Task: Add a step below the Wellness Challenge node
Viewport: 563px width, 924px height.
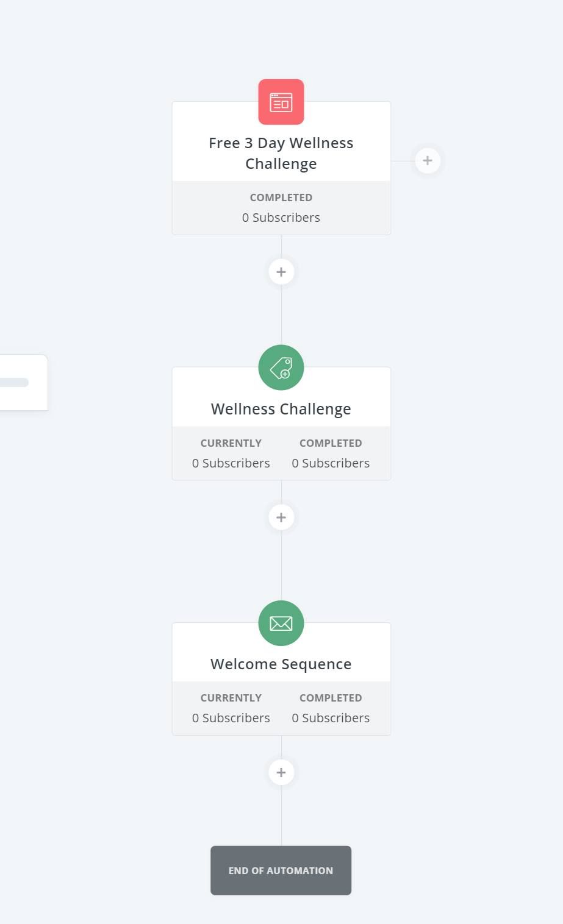Action: 281,517
